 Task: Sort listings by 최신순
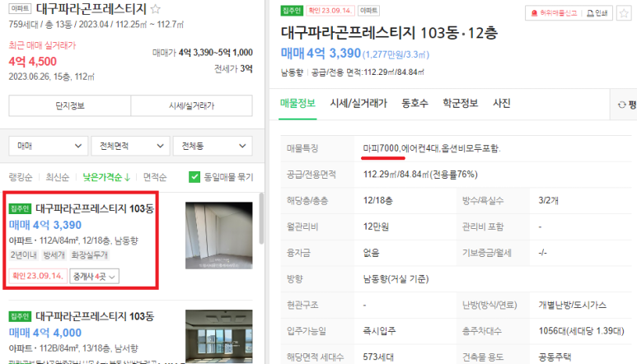click(x=58, y=177)
